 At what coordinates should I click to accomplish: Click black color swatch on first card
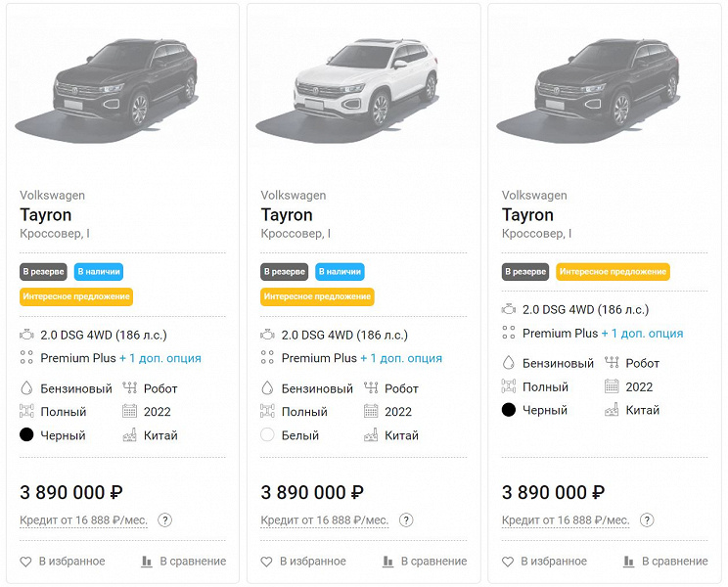pyautogui.click(x=26, y=435)
